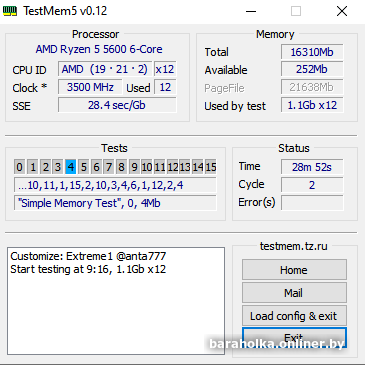Select test number 7 box

[x=109, y=167]
